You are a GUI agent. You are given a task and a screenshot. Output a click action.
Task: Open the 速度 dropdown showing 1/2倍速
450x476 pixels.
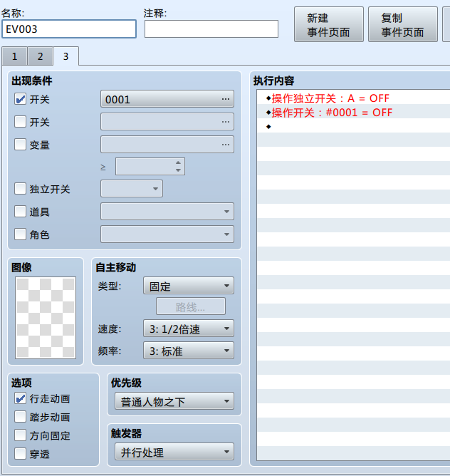click(x=189, y=328)
